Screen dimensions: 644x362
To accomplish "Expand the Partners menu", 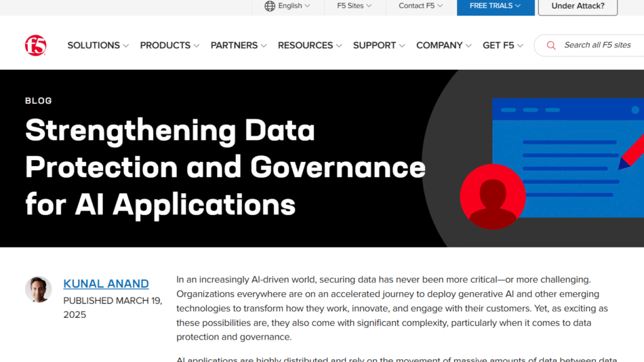I will tap(239, 45).
